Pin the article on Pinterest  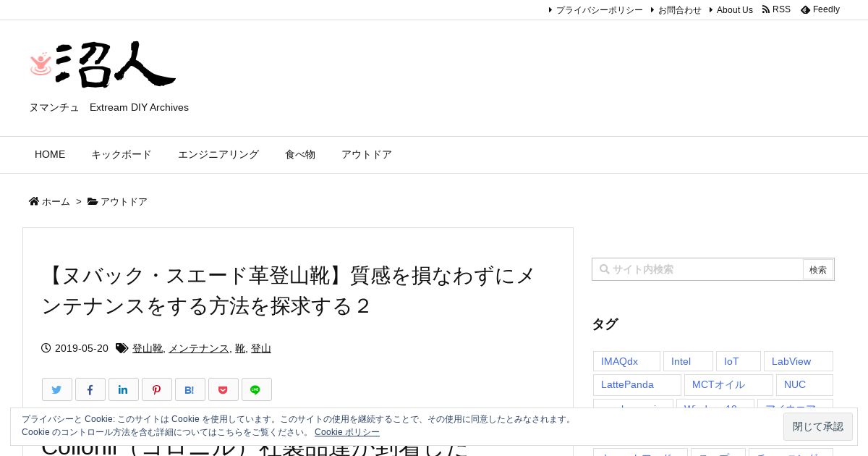[x=157, y=389]
